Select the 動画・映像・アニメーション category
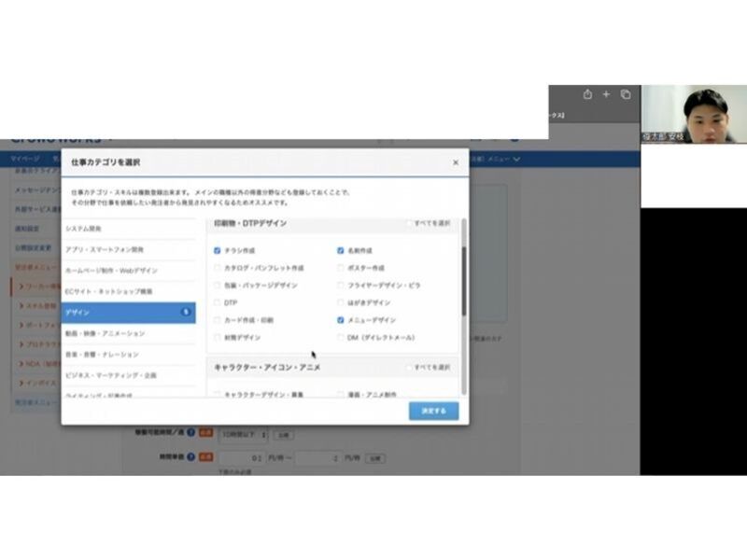Screen dimensions: 747x560 pyautogui.click(x=129, y=333)
